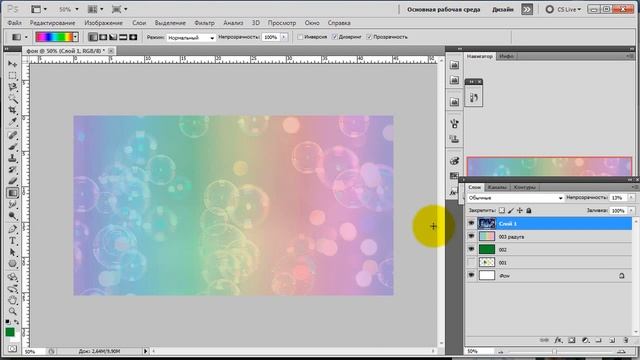Choose reflected gradient style
The width and height of the screenshot is (640, 360).
[123, 37]
